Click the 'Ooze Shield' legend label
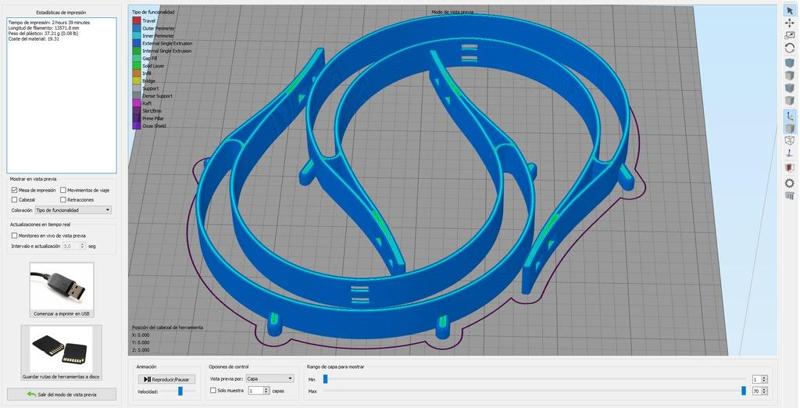Image resolution: width=800 pixels, height=408 pixels. 155,125
